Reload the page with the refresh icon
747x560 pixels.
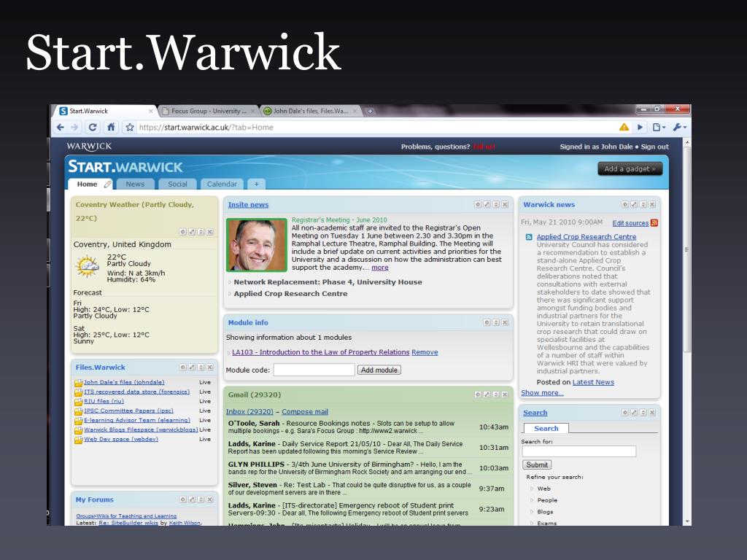coord(93,127)
